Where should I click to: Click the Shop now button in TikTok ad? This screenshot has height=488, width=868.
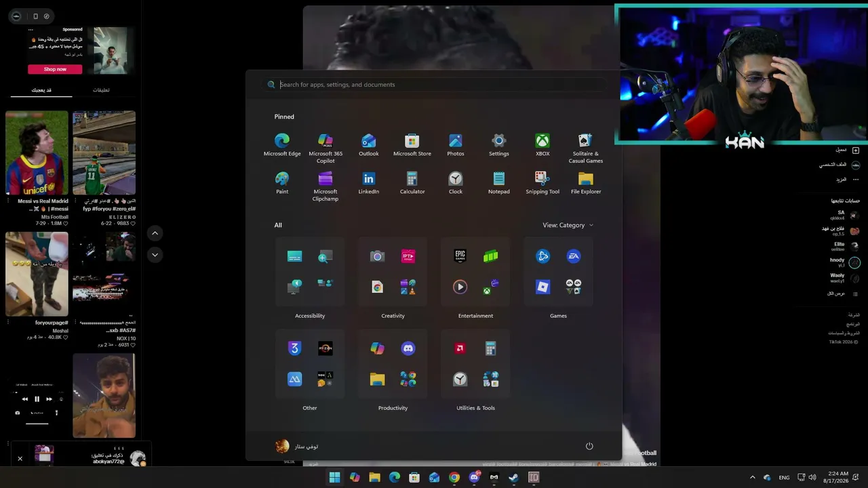click(55, 69)
